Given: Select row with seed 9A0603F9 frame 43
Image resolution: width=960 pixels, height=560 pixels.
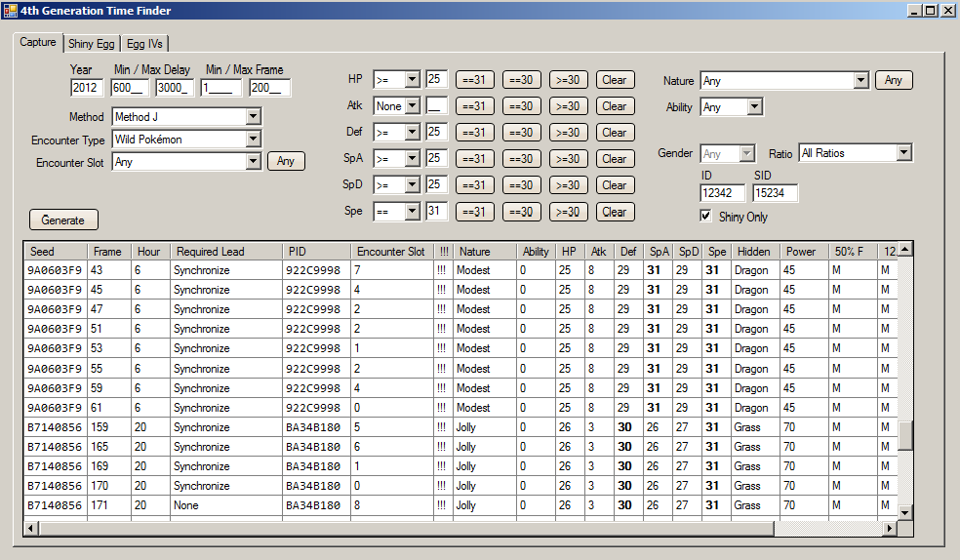Looking at the screenshot, I should tap(461, 270).
